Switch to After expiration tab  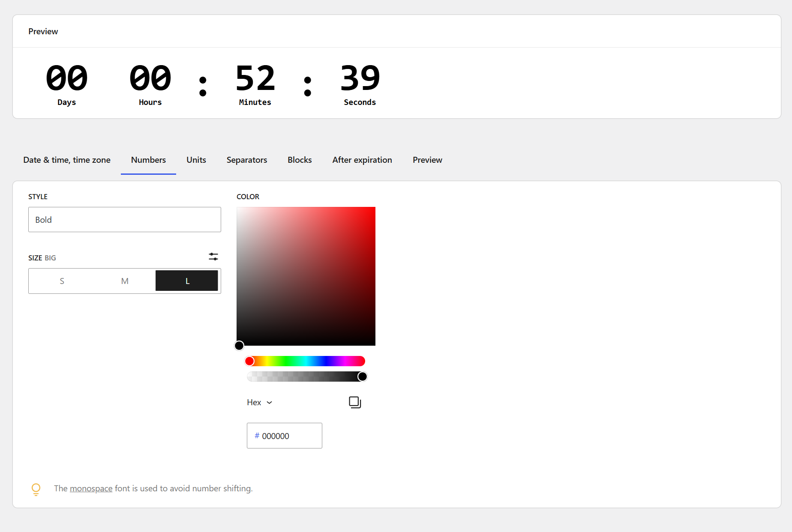click(x=362, y=160)
